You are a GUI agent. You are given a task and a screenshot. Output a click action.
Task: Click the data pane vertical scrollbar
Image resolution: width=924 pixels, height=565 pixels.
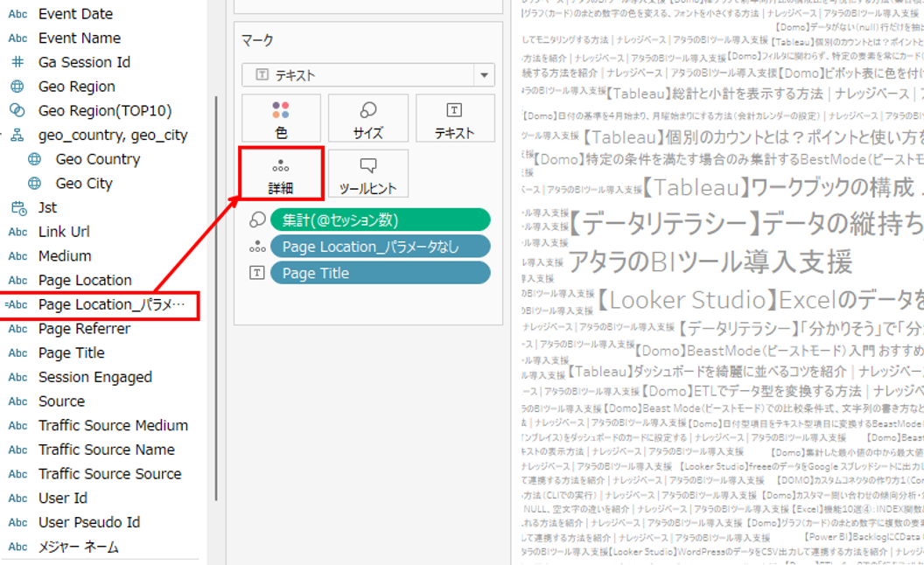point(215,297)
